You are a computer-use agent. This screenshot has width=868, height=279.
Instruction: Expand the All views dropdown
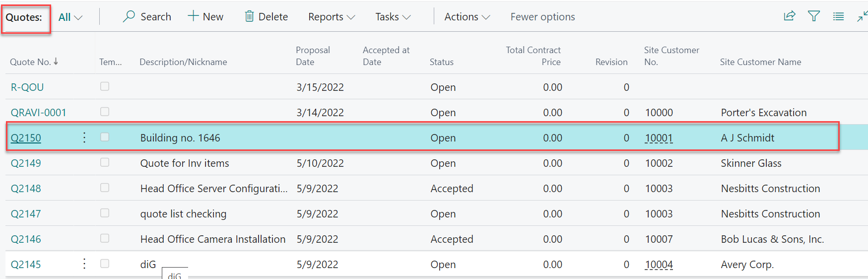pyautogui.click(x=70, y=17)
